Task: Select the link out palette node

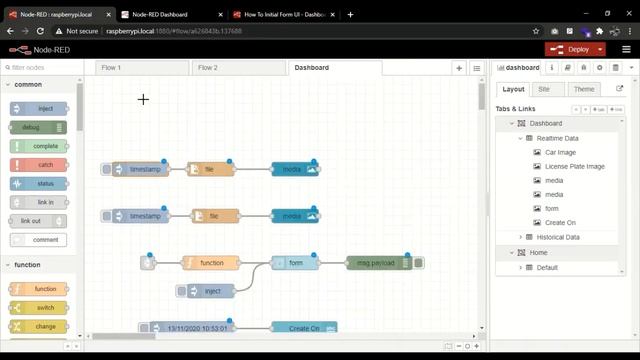Action: [38, 221]
